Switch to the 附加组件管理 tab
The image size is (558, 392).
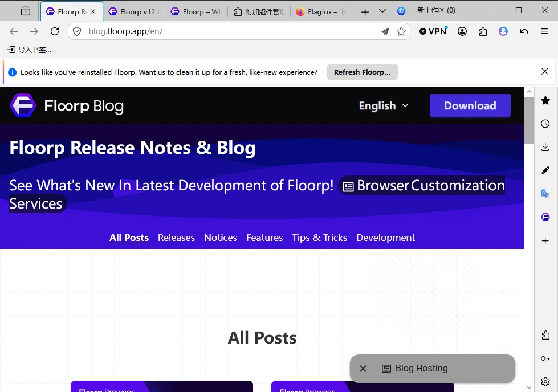coord(259,12)
